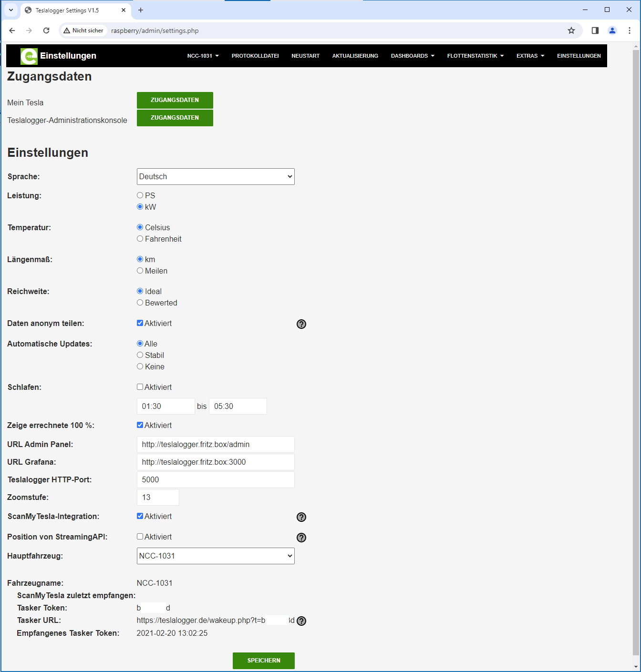641x672 pixels.
Task: Open help for ScanMyTesla-Integration
Action: [x=301, y=517]
